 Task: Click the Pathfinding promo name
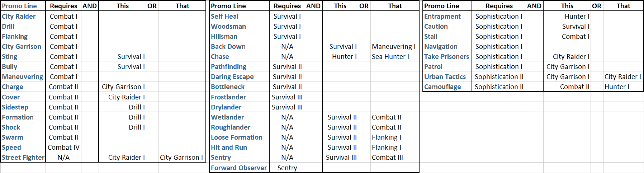click(x=228, y=66)
